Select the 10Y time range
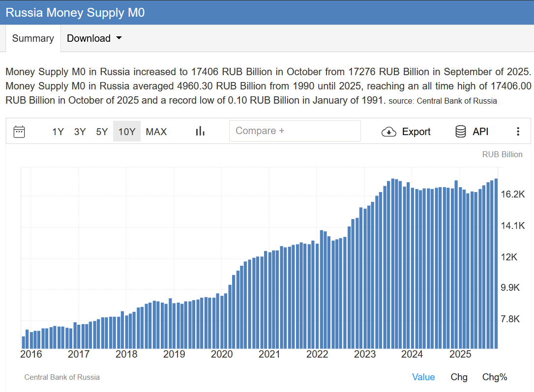This screenshot has width=534, height=392. (x=127, y=132)
